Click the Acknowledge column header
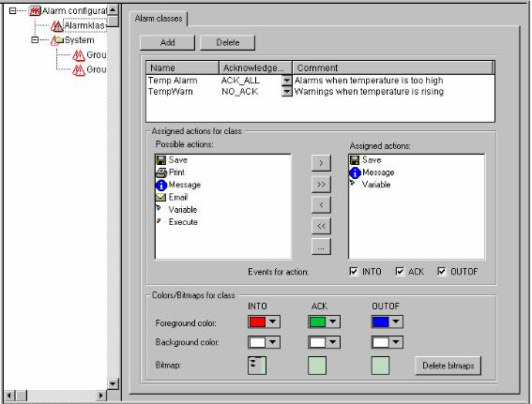 (255, 68)
